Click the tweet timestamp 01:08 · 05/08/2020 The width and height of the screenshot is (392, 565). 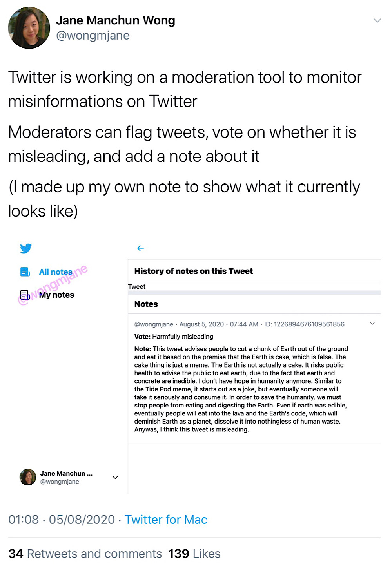(x=62, y=519)
